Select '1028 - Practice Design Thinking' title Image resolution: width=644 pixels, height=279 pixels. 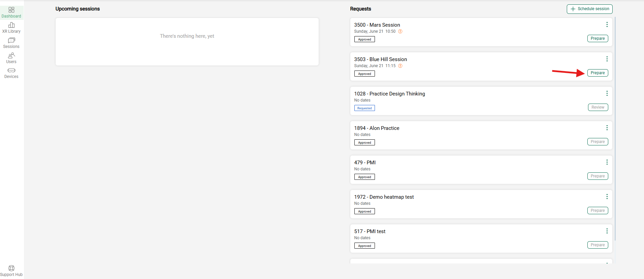(389, 94)
